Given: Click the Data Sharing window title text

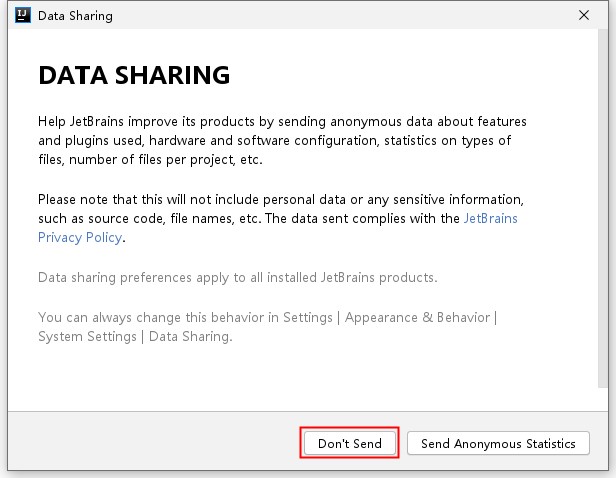Looking at the screenshot, I should [x=75, y=16].
